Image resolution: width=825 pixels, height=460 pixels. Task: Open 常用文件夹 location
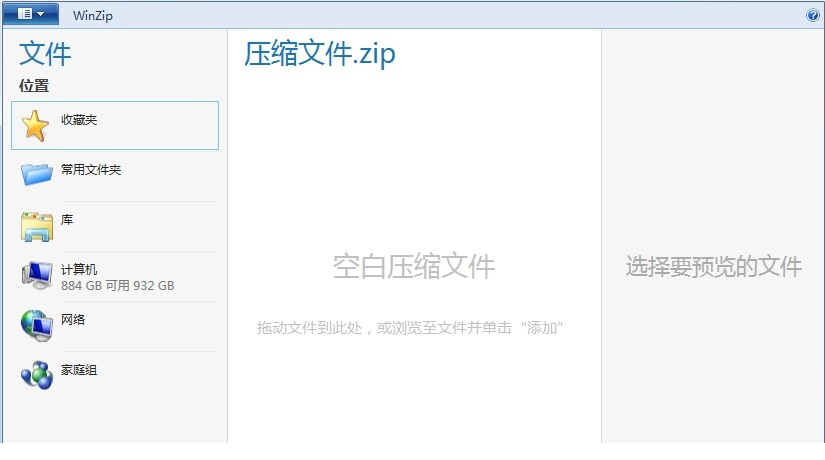(x=115, y=176)
